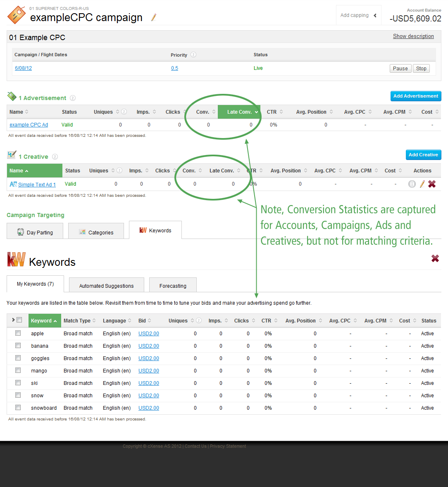Select My Keywords (7) tab
Image resolution: width=448 pixels, height=487 pixels.
point(36,284)
